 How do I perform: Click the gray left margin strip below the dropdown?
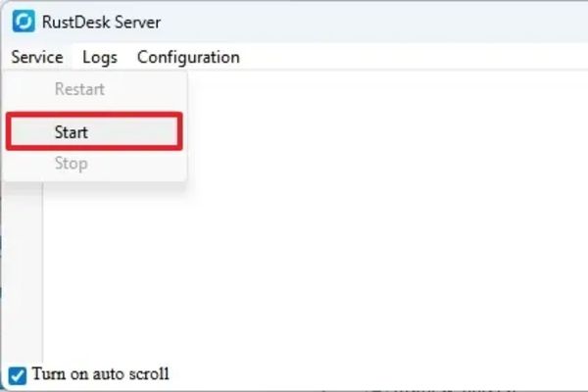pos(22,274)
